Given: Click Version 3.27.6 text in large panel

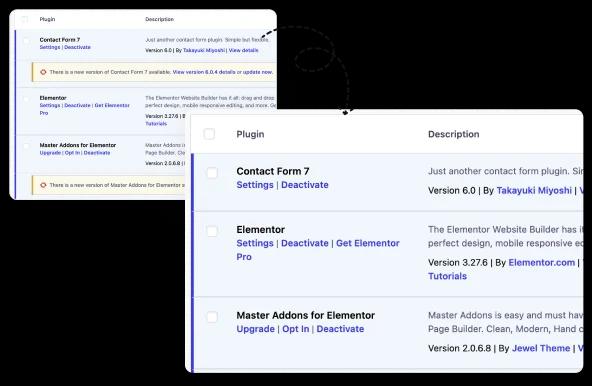Looking at the screenshot, I should [x=458, y=262].
